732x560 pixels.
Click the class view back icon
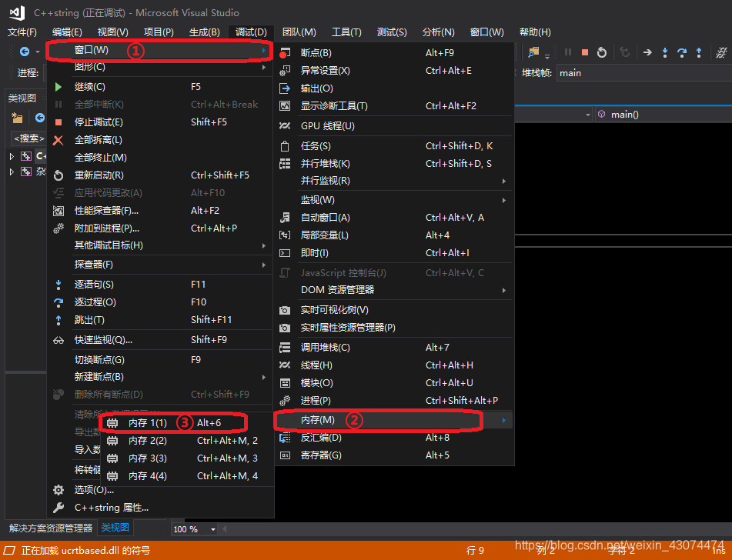(x=40, y=118)
